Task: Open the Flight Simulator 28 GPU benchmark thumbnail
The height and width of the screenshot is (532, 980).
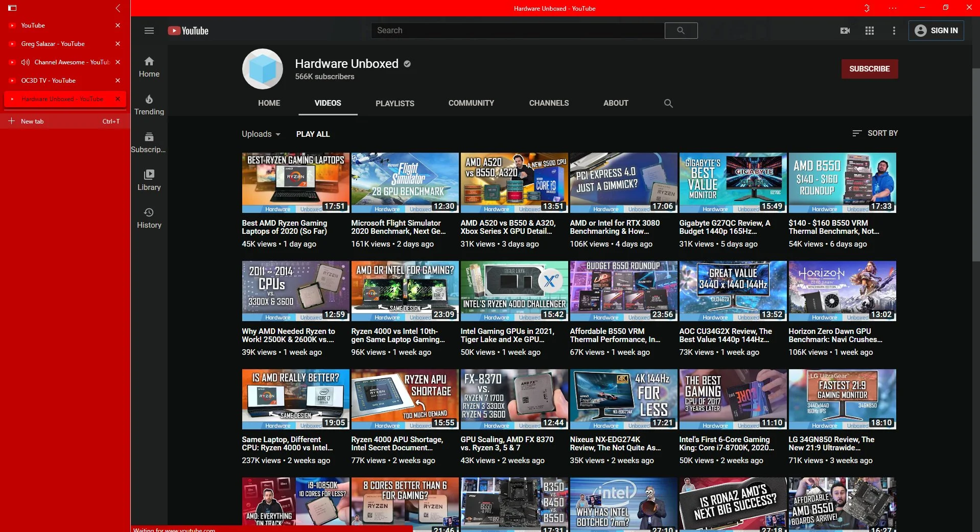Action: 405,182
